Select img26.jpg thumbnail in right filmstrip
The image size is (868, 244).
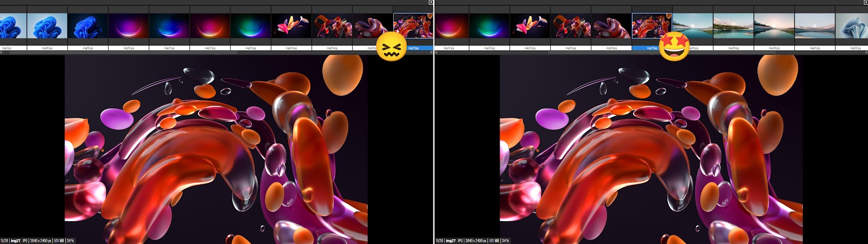coord(611,25)
